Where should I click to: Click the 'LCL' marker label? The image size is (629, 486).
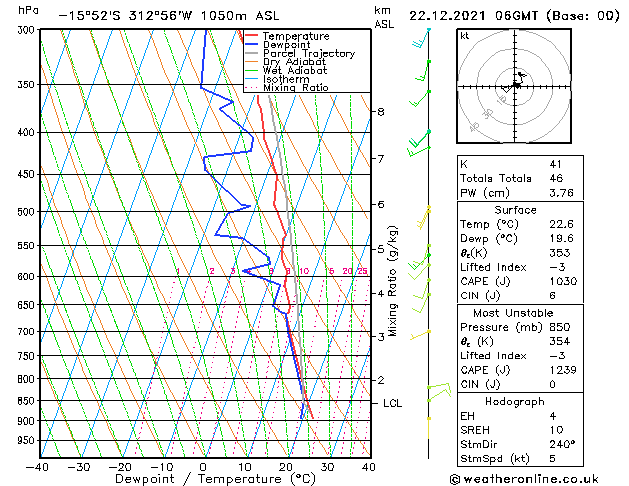(x=392, y=403)
